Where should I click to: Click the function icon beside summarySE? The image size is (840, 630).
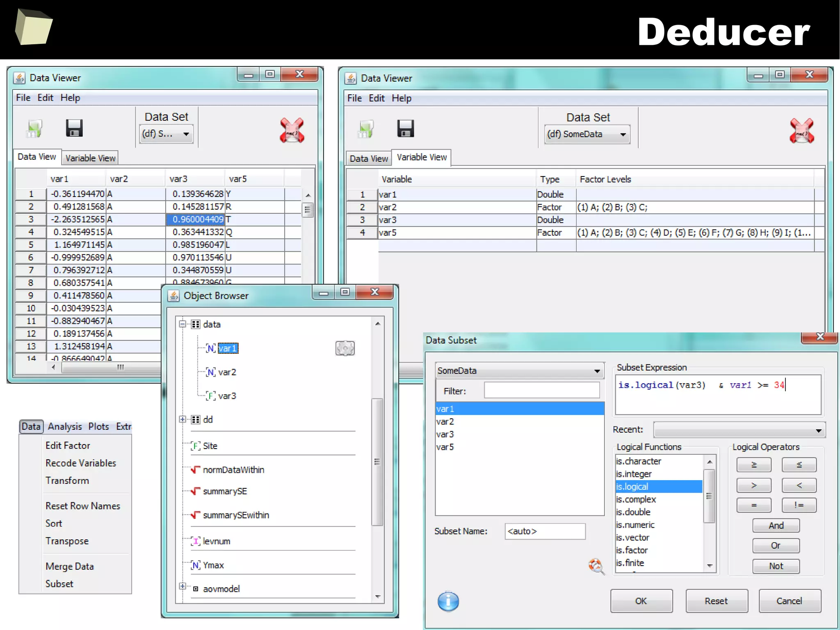[196, 491]
